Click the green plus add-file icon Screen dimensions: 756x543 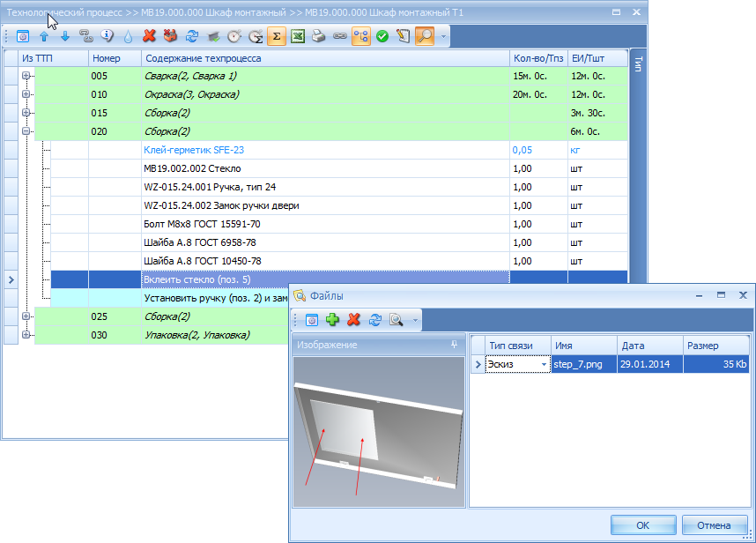[x=333, y=320]
